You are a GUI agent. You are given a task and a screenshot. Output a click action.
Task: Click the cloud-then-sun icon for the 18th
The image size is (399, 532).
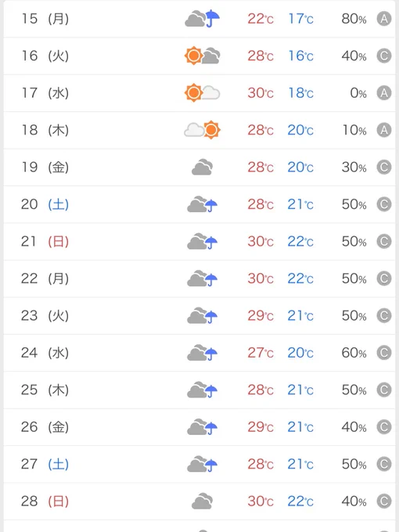coord(202,130)
